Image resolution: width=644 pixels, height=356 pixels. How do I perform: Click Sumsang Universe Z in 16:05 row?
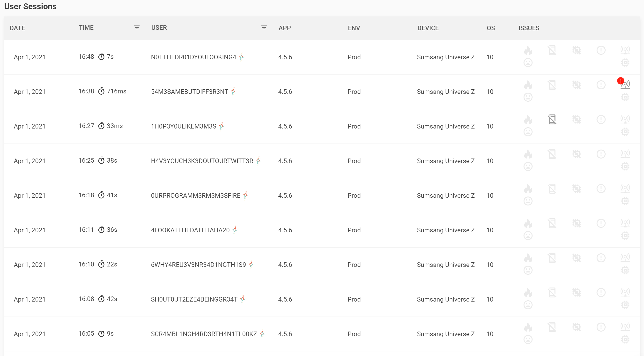point(446,334)
